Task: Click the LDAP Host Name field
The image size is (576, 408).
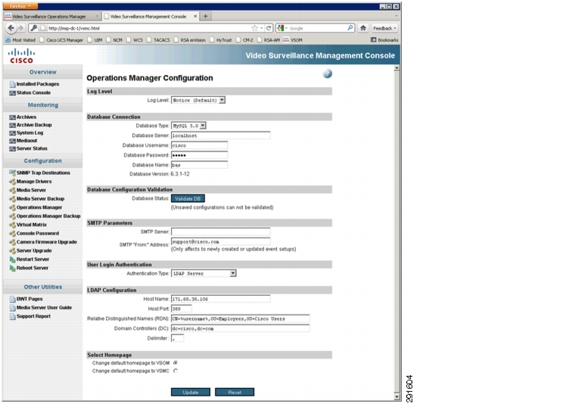Action: pyautogui.click(x=221, y=299)
